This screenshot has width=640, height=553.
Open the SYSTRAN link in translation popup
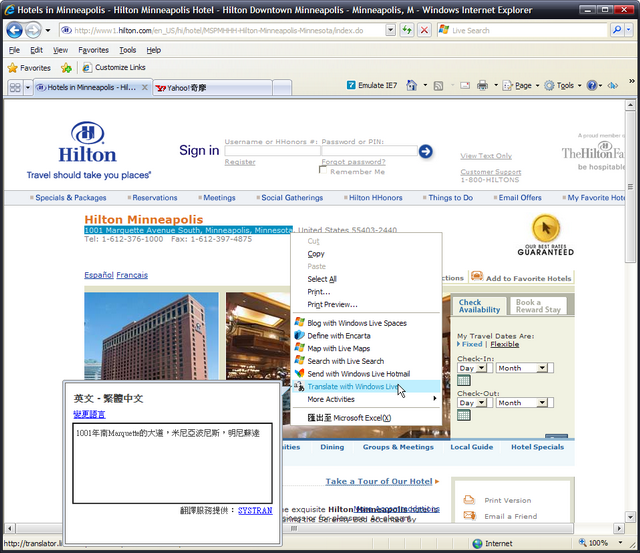tap(255, 511)
